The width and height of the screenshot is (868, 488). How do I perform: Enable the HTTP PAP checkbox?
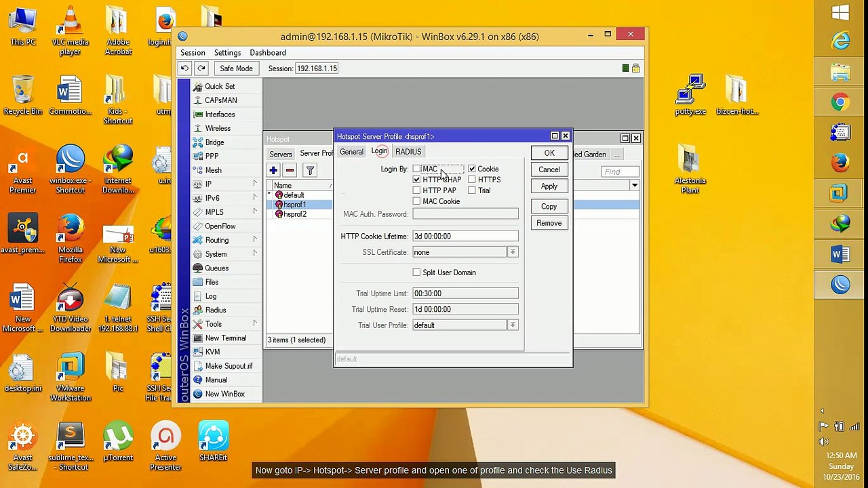(416, 190)
